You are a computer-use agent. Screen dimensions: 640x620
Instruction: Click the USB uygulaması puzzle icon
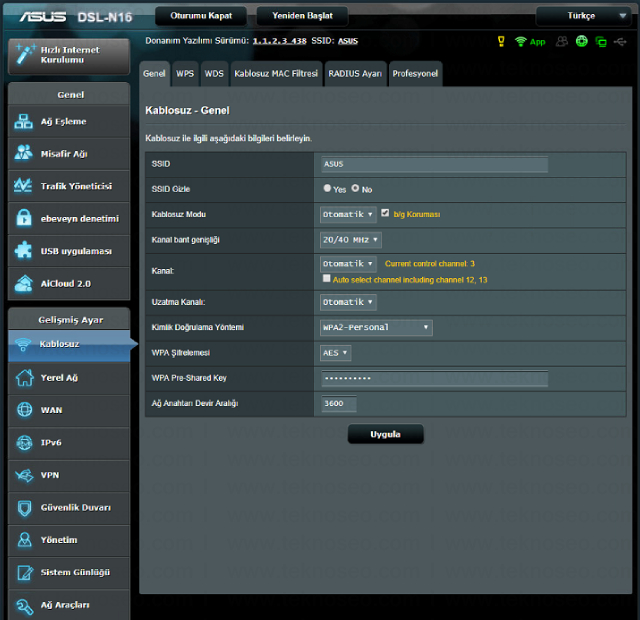[23, 250]
